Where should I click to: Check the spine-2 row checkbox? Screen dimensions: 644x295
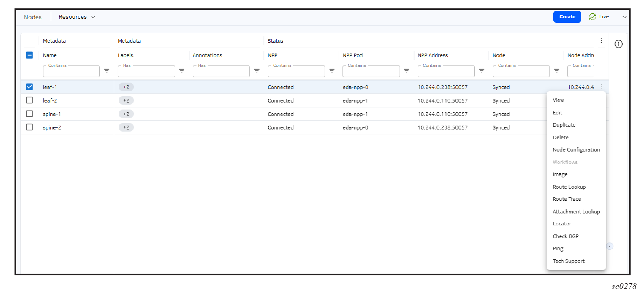30,127
